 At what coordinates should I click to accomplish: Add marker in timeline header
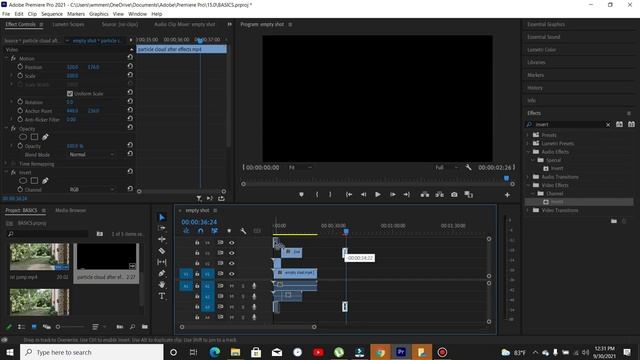click(229, 231)
